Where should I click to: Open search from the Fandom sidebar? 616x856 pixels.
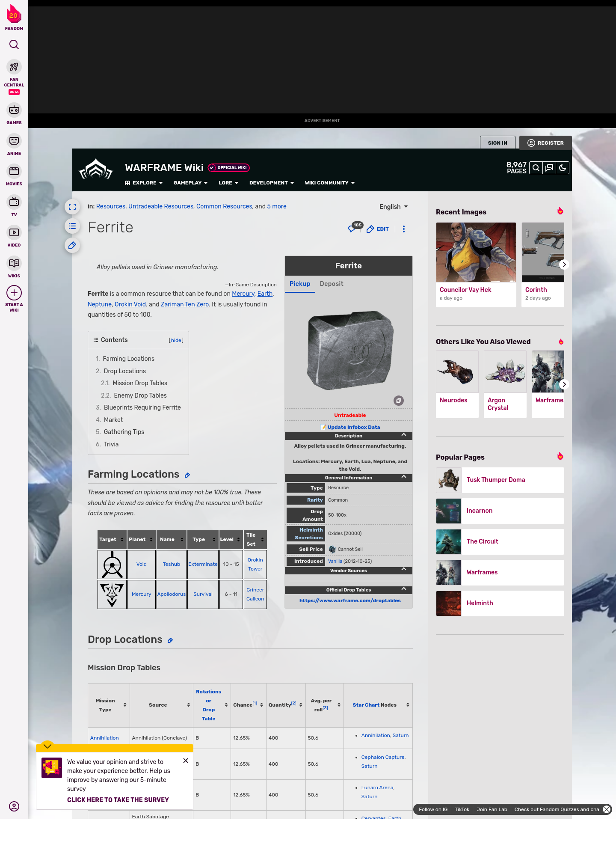[14, 45]
